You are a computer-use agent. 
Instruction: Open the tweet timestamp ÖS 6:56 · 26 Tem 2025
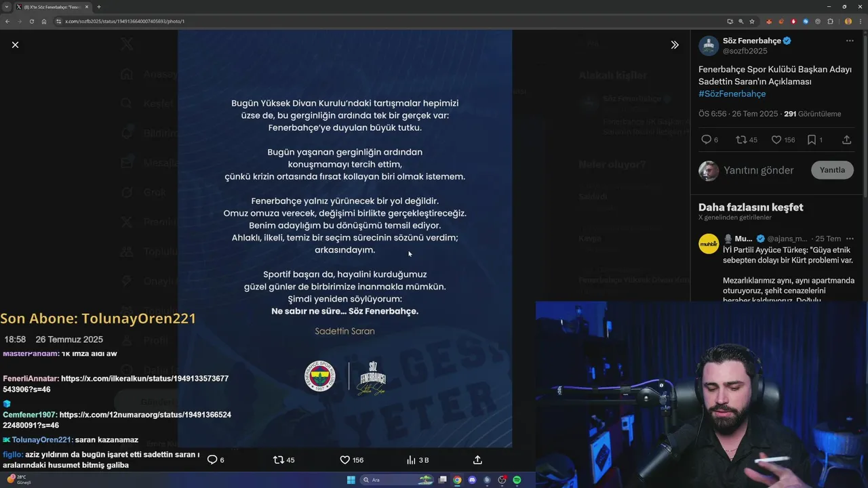coord(738,114)
